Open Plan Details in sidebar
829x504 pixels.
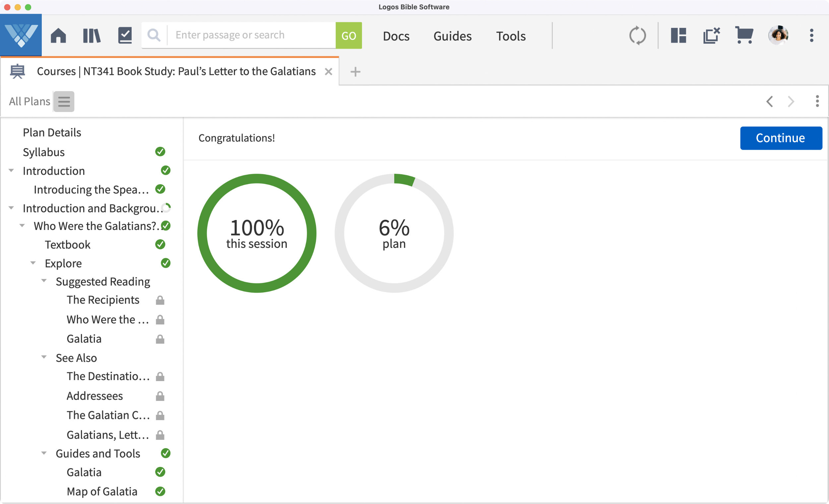point(52,133)
